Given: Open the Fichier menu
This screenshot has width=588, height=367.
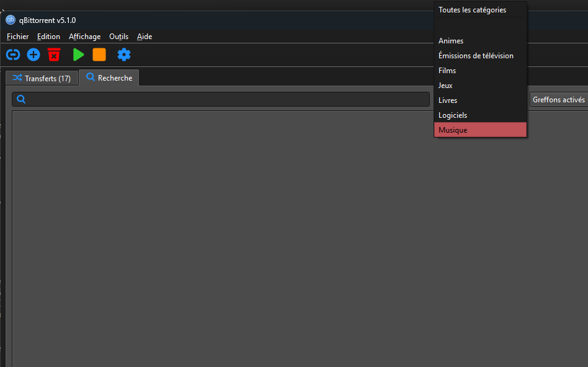Looking at the screenshot, I should pyautogui.click(x=17, y=37).
